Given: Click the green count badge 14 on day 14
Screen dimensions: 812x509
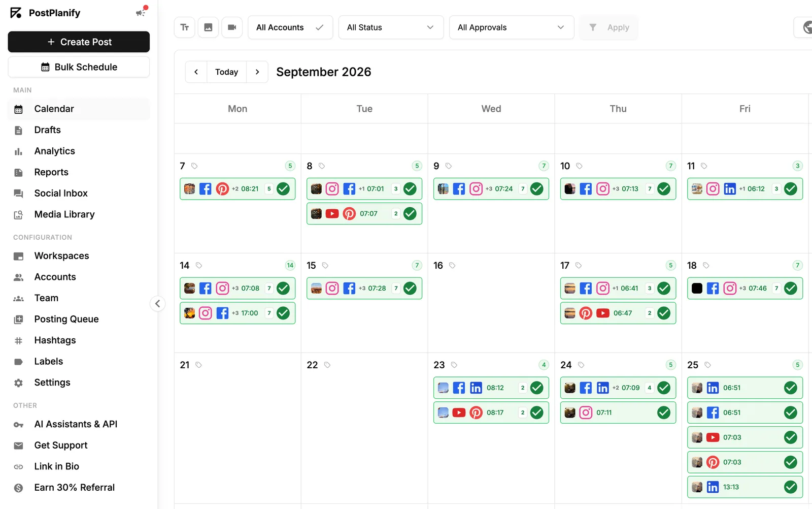Looking at the screenshot, I should click(290, 265).
